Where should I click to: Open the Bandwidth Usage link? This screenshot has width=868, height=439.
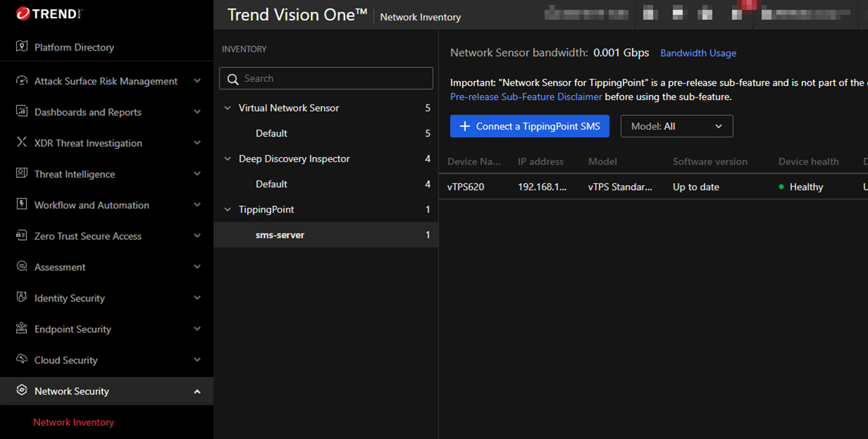pos(698,53)
